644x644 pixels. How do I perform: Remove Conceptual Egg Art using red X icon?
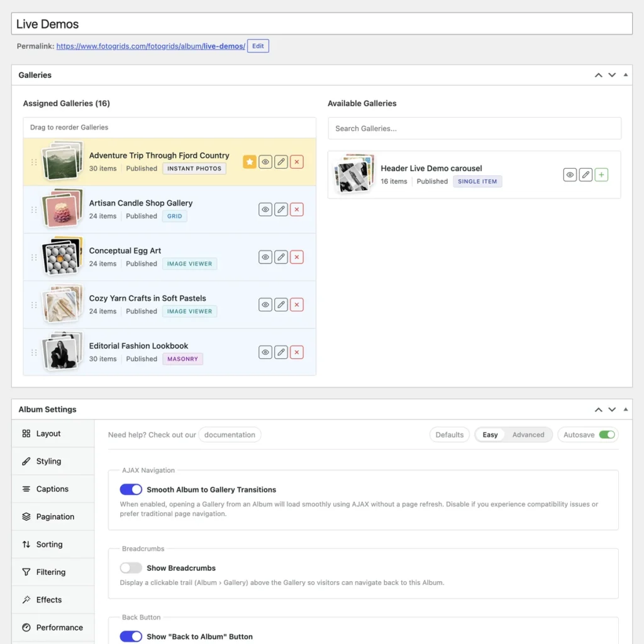297,257
